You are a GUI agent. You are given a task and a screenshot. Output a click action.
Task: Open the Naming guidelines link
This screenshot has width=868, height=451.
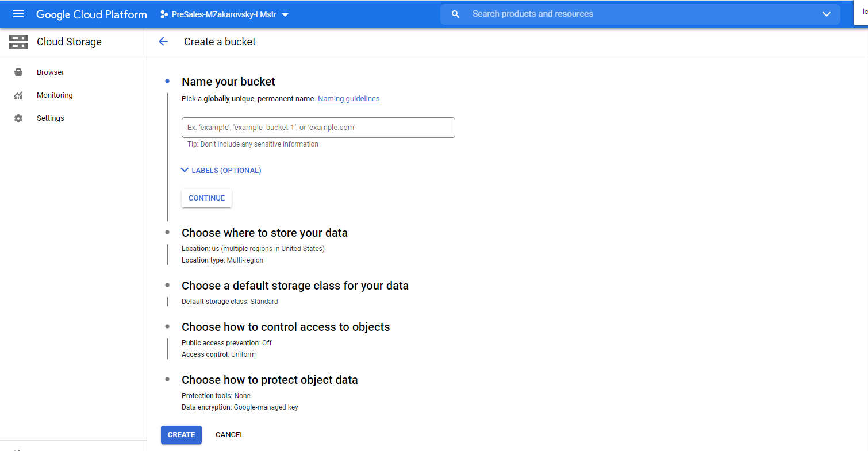tap(348, 99)
